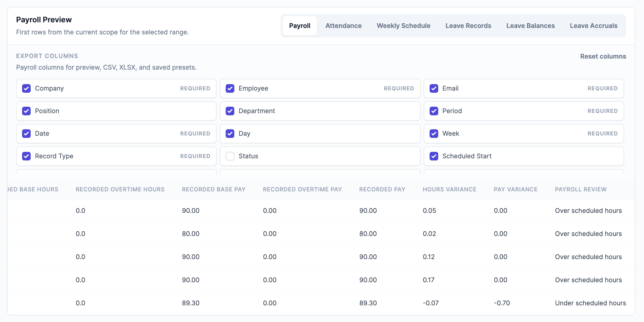
Task: Click the Recorded Pay column header
Action: click(x=382, y=189)
